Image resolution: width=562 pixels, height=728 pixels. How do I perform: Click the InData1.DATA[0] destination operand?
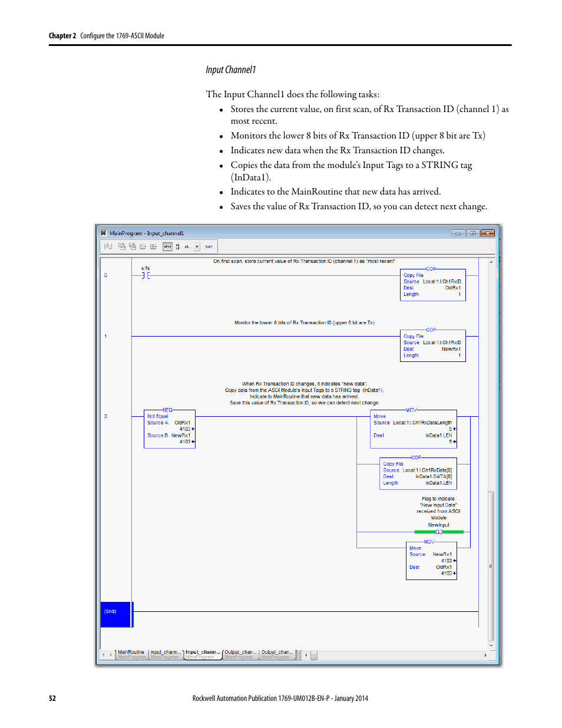(x=434, y=476)
